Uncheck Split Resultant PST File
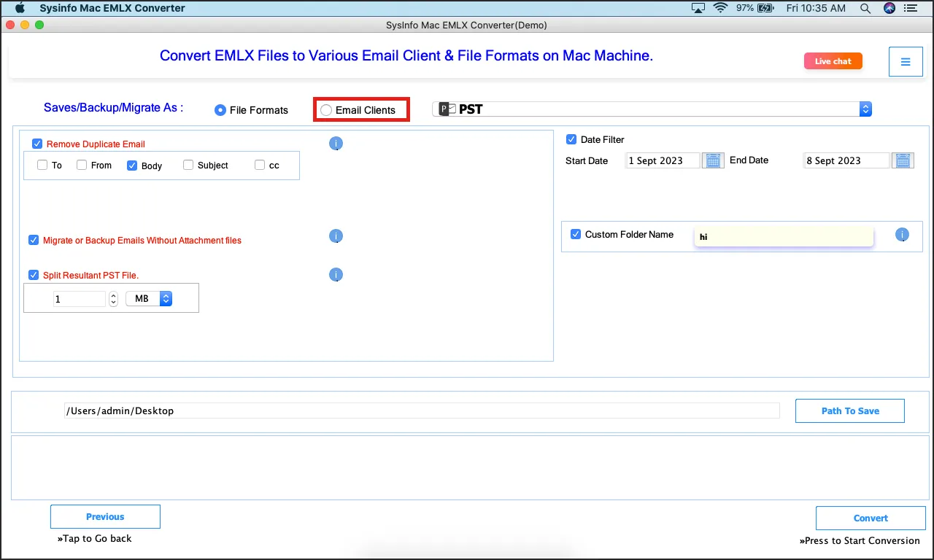Screen dimensions: 934x560 point(34,275)
